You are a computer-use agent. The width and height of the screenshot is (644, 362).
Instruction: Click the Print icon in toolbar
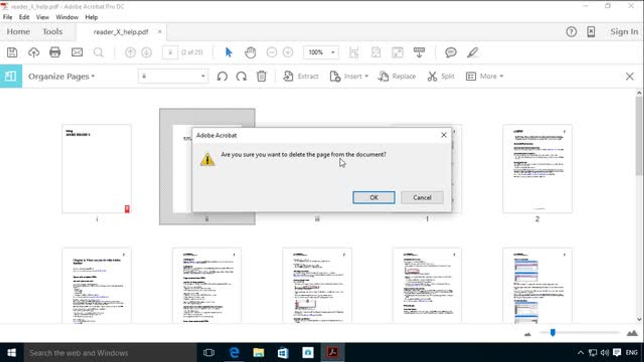(x=55, y=53)
